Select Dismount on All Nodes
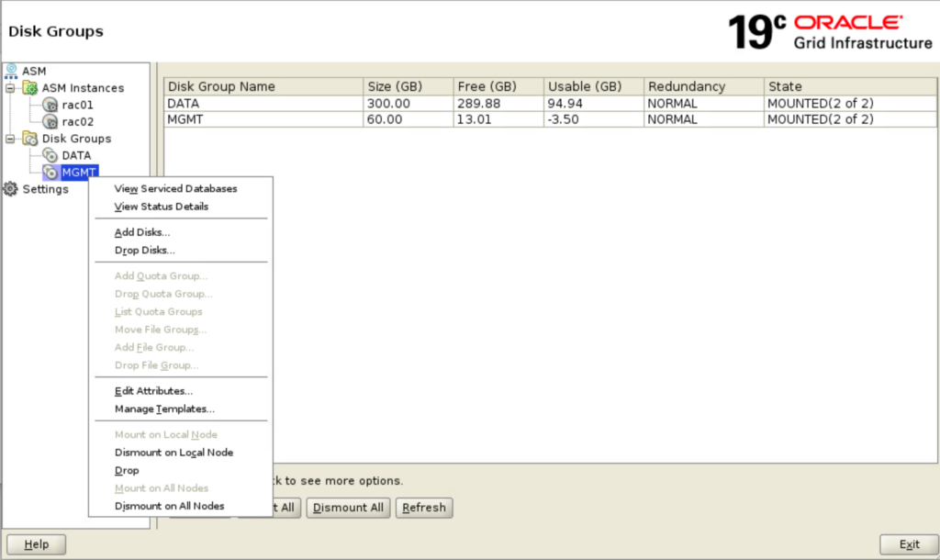Screen dimensions: 940x560 [169, 506]
